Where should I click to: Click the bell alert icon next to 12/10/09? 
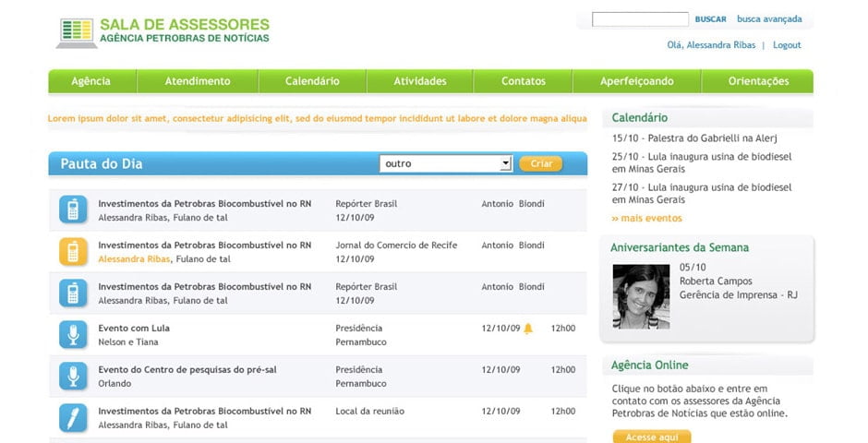(528, 329)
